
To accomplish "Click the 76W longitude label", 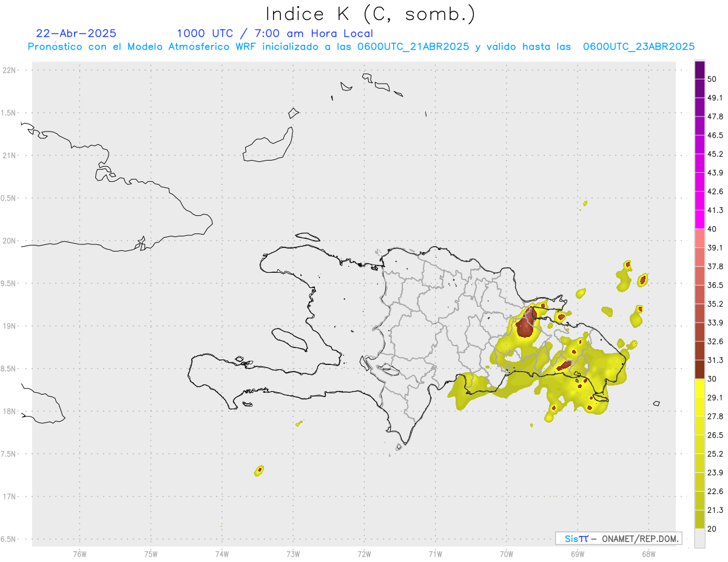I will point(79,554).
